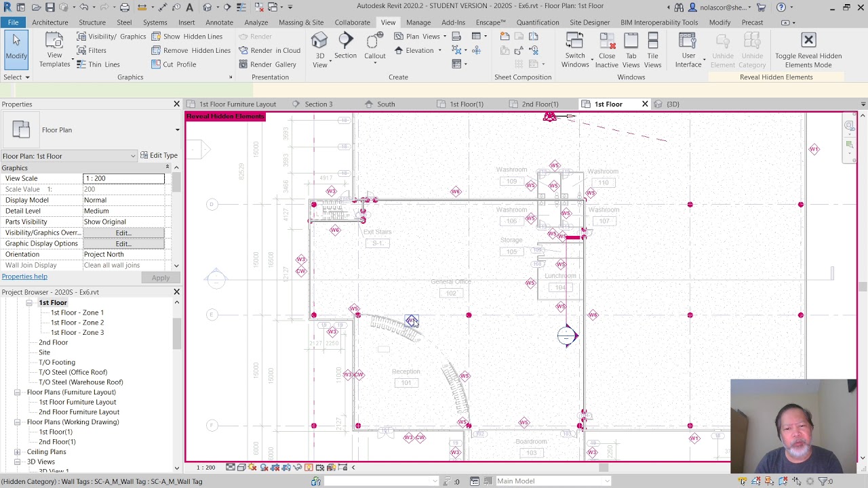Viewport: 868px width, 488px height.
Task: Click Print in the quick access toolbar
Action: pyautogui.click(x=125, y=7)
